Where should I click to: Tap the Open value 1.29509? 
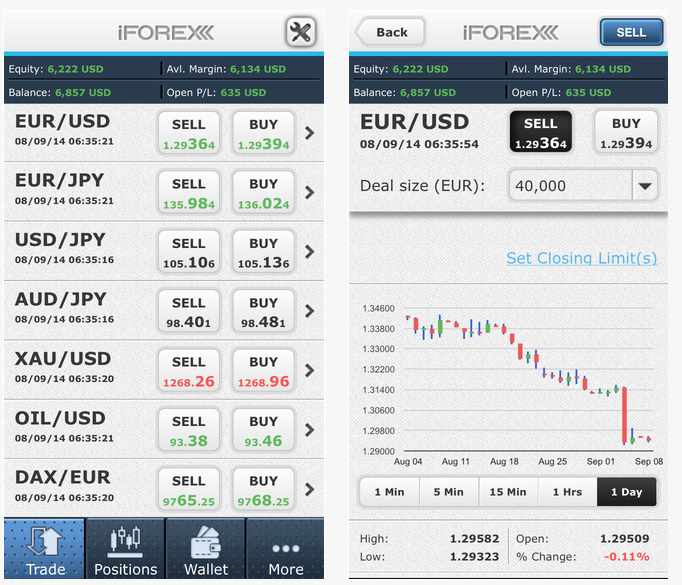point(625,538)
